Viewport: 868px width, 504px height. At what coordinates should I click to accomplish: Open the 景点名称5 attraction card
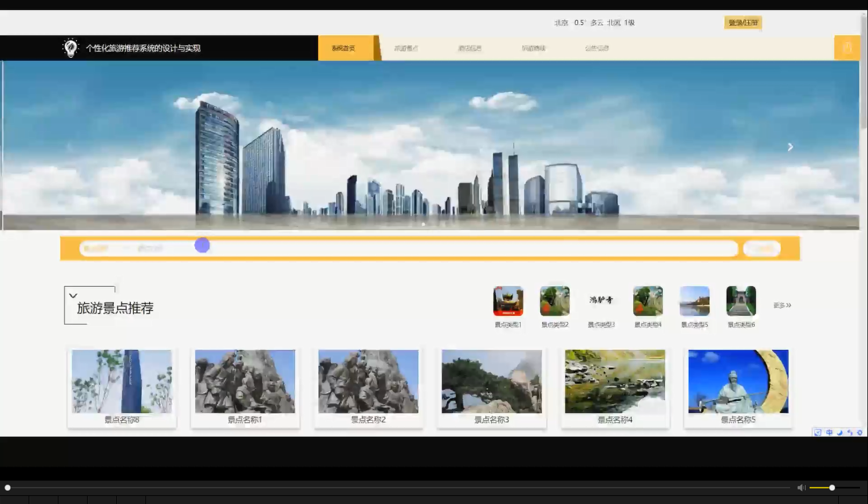[x=738, y=388]
